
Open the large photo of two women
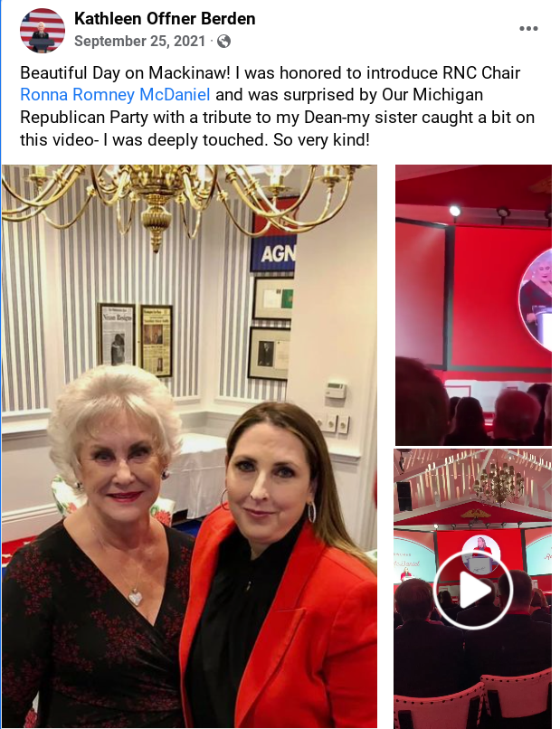click(189, 446)
